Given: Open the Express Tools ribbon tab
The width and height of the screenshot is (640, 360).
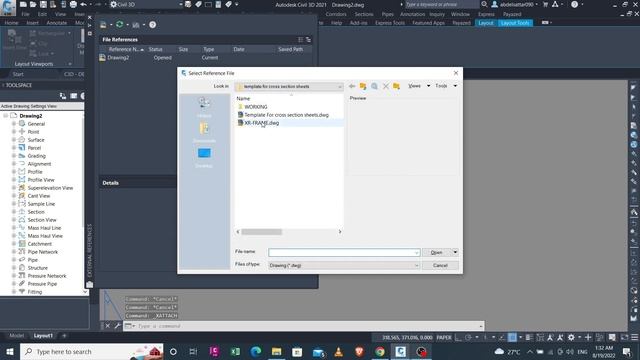Looking at the screenshot, I should pyautogui.click(x=390, y=23).
